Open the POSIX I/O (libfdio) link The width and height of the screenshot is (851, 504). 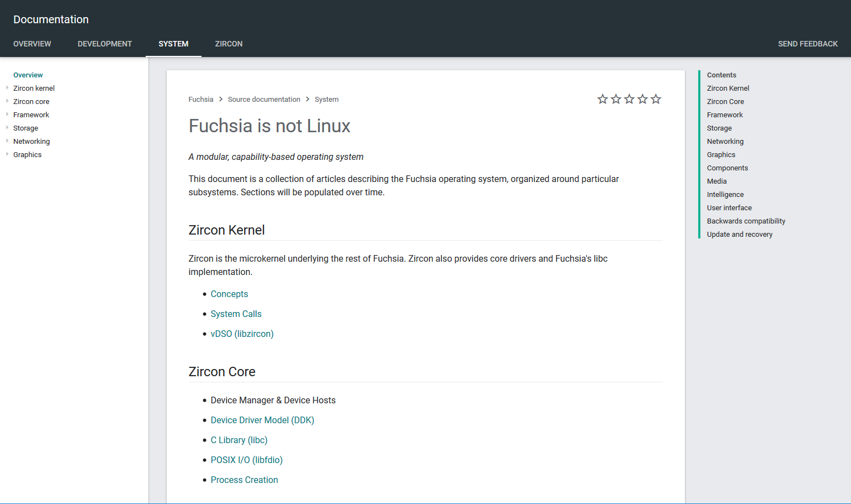246,460
